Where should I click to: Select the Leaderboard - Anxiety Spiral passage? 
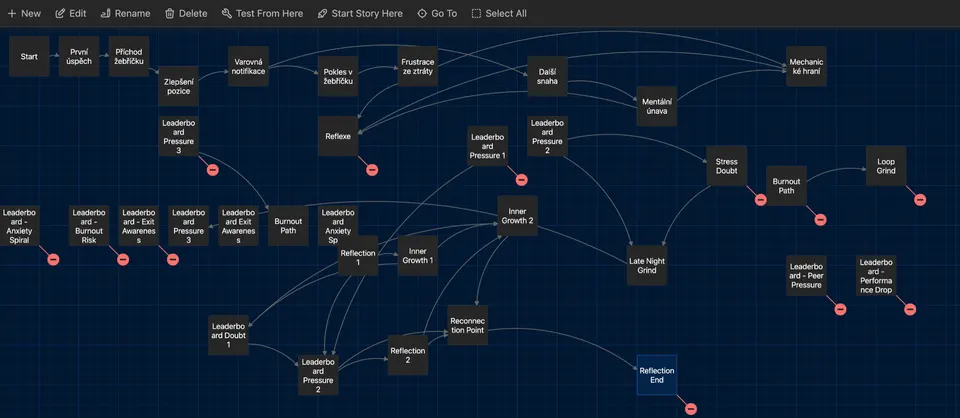pos(20,225)
